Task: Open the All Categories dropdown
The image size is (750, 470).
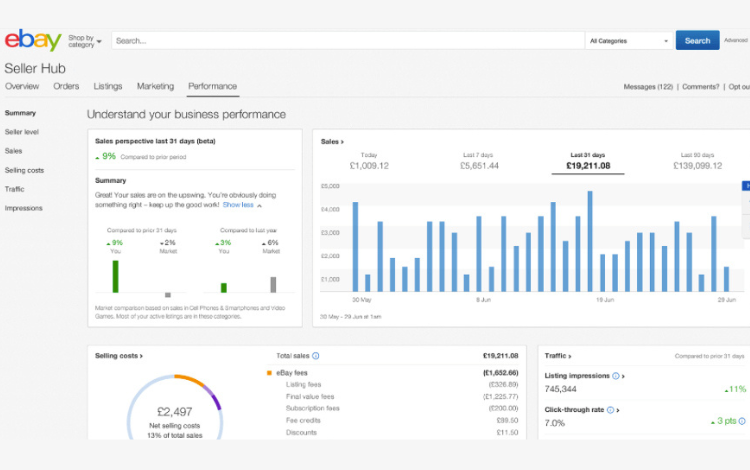Action: click(629, 41)
